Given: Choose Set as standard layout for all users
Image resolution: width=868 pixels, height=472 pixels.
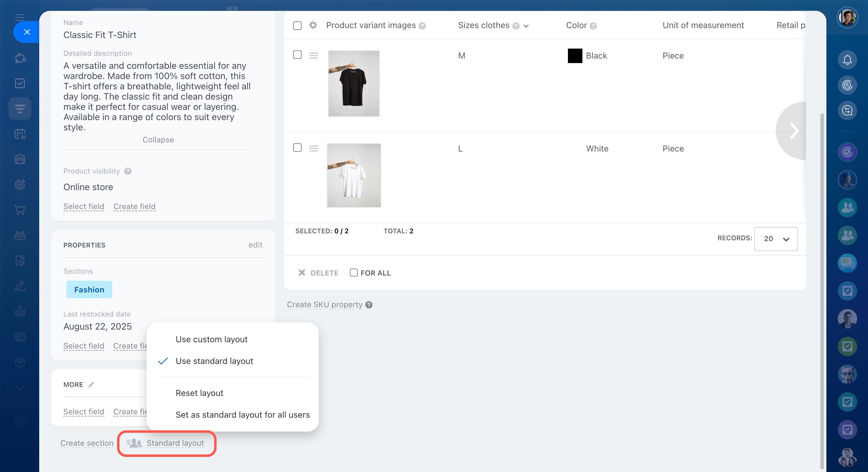Looking at the screenshot, I should 242,415.
